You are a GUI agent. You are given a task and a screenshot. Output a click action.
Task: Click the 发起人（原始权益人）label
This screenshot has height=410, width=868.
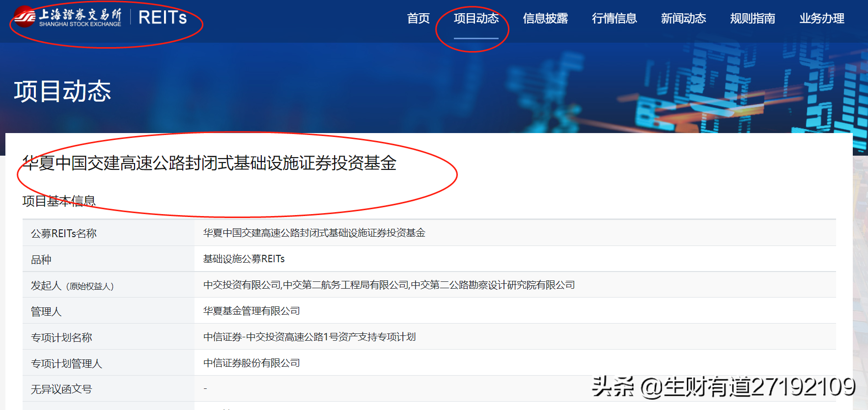point(72,286)
